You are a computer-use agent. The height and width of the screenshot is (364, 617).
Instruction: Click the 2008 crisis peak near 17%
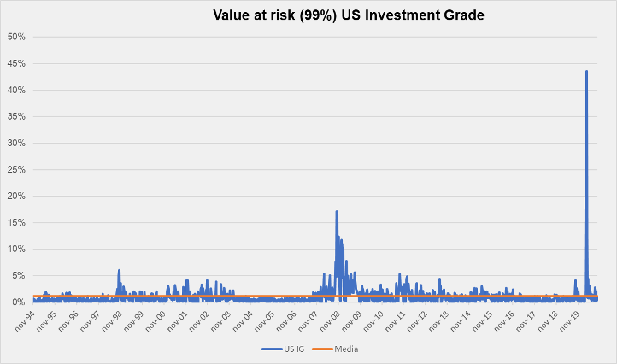coord(337,211)
